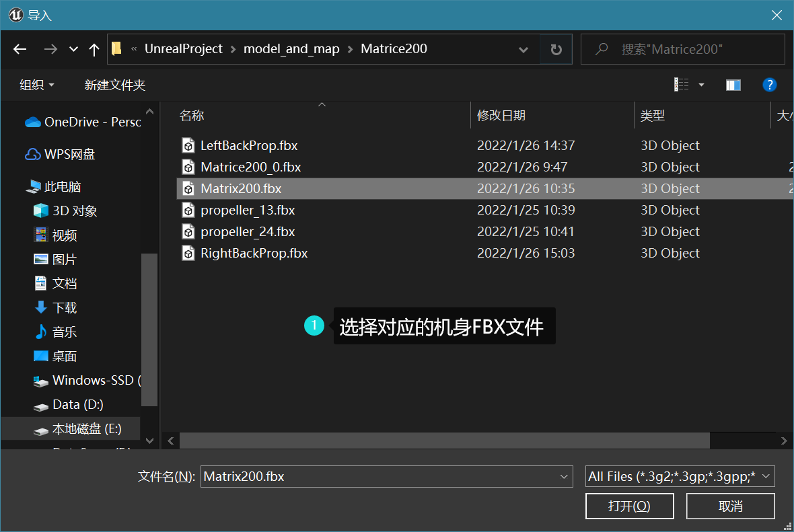Click 打开(O) button
The width and height of the screenshot is (794, 532).
(x=629, y=506)
